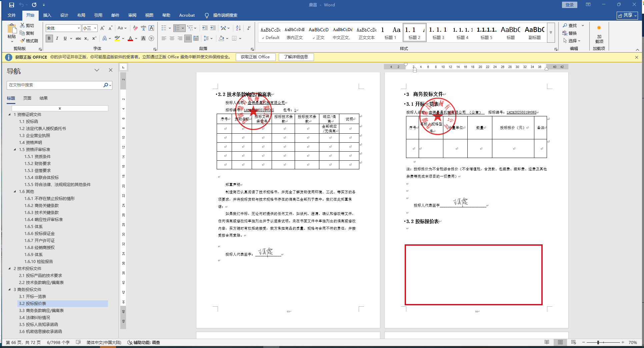Expand the styles gallery more arrow
Image resolution: width=644 pixels, height=348 pixels.
[551, 32]
